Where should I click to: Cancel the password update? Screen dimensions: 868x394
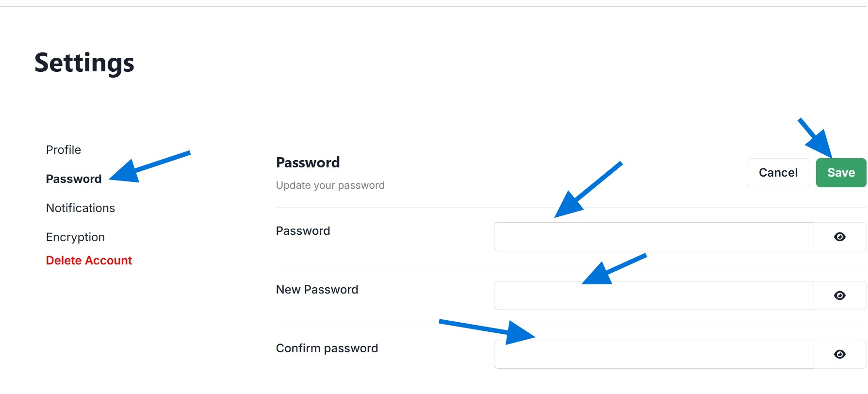(x=778, y=173)
